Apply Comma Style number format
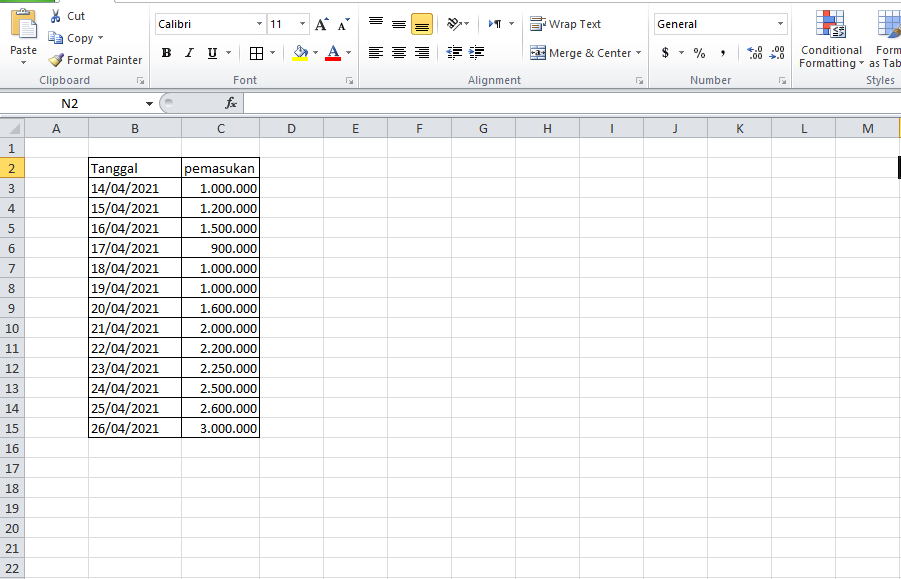The width and height of the screenshot is (901, 579). click(x=723, y=53)
